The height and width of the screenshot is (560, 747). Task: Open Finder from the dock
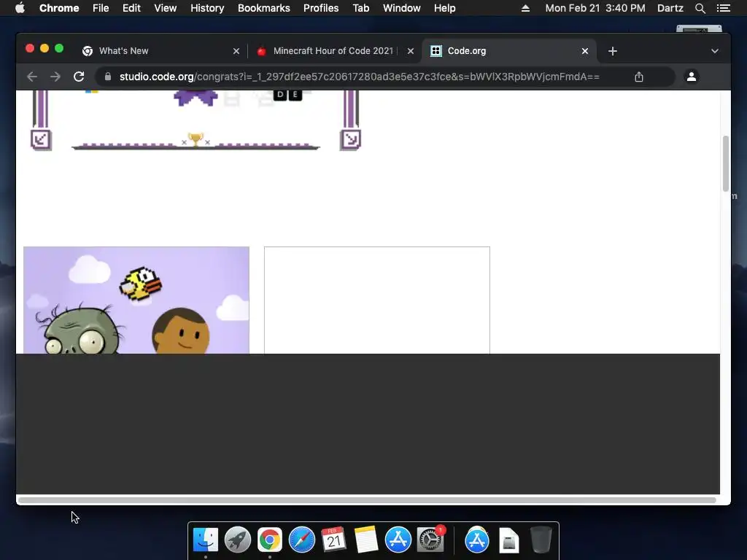click(x=206, y=540)
